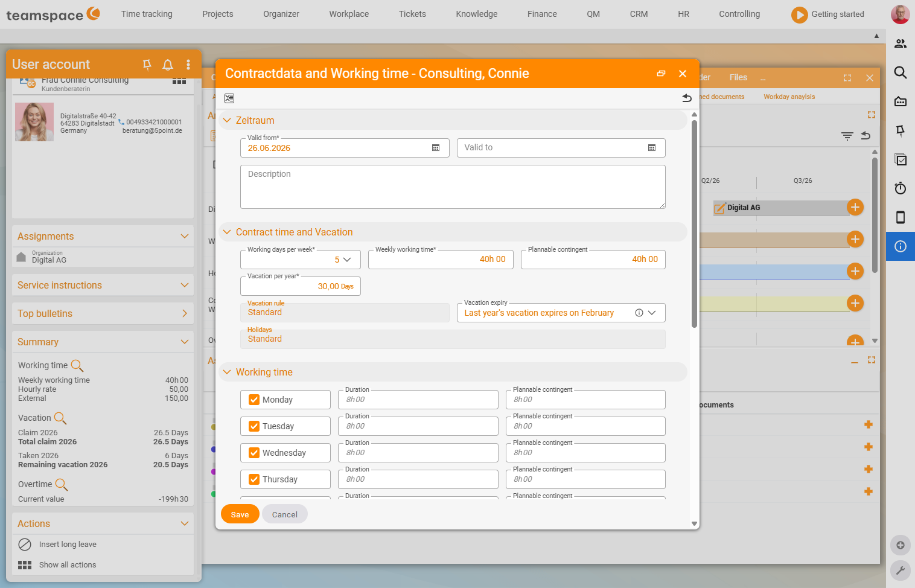Open Getting started play icon
Image resolution: width=915 pixels, height=588 pixels.
click(799, 14)
